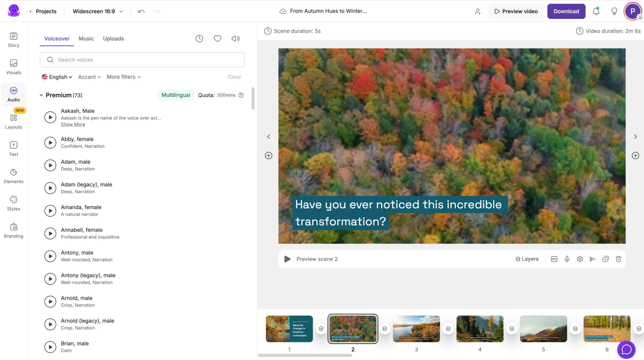Click the volume speaker icon
This screenshot has height=360, width=644.
[x=235, y=39]
